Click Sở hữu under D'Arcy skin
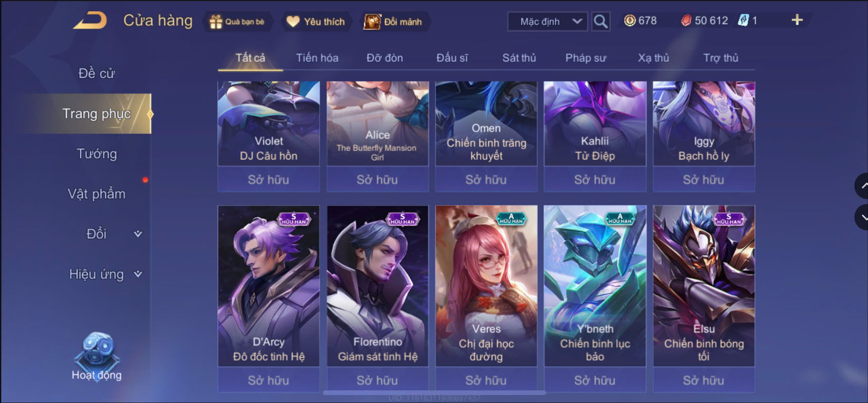Viewport: 868px width, 403px height. click(x=268, y=380)
